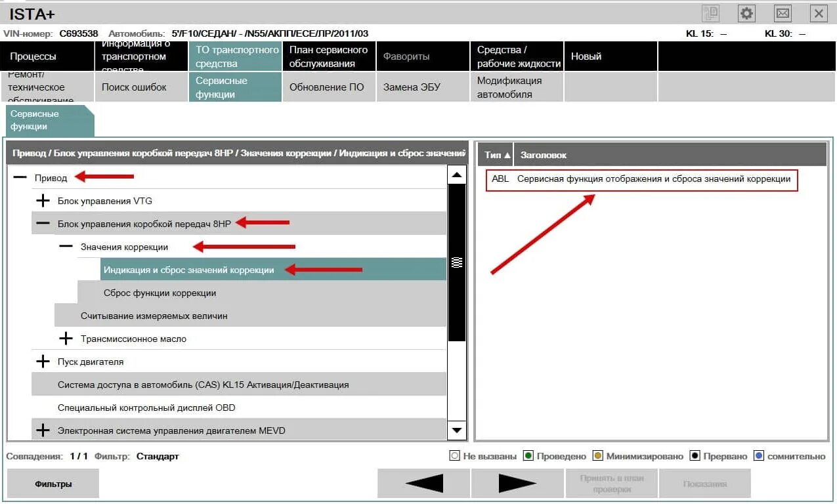
Task: Open 'Информация о транспортном средстве' tab
Action: (x=141, y=56)
